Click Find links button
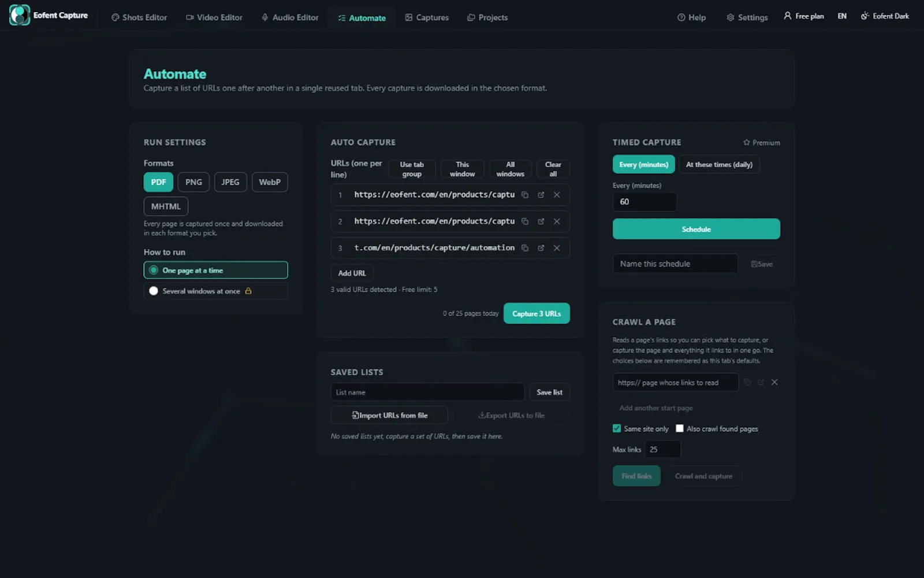Screen dimensions: 924x578 point(636,476)
